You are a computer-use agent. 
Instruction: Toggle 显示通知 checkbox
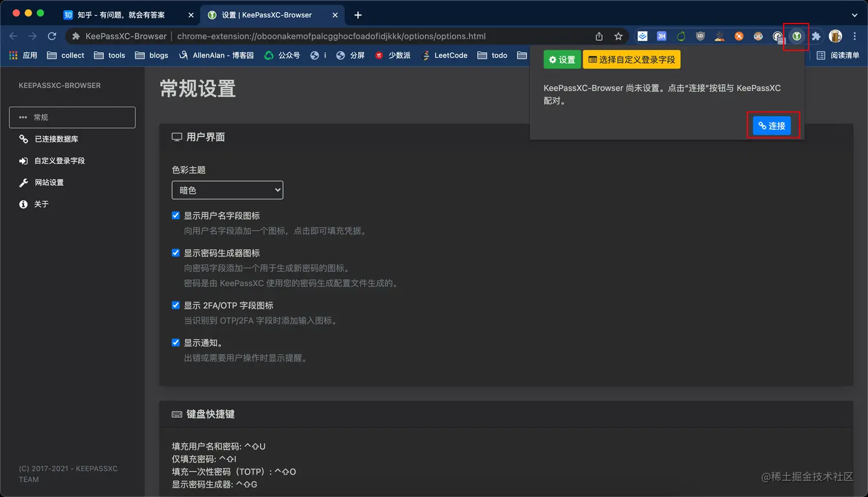click(x=176, y=342)
